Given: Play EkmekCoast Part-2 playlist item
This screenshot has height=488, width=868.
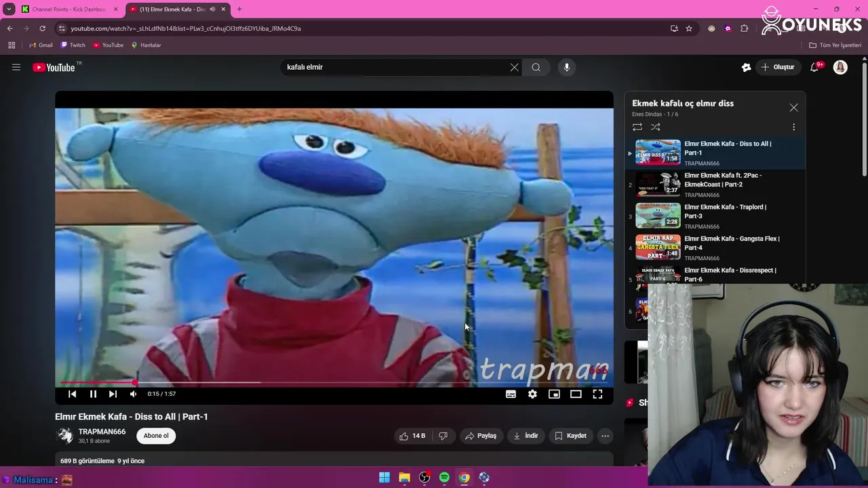Looking at the screenshot, I should pos(715,184).
